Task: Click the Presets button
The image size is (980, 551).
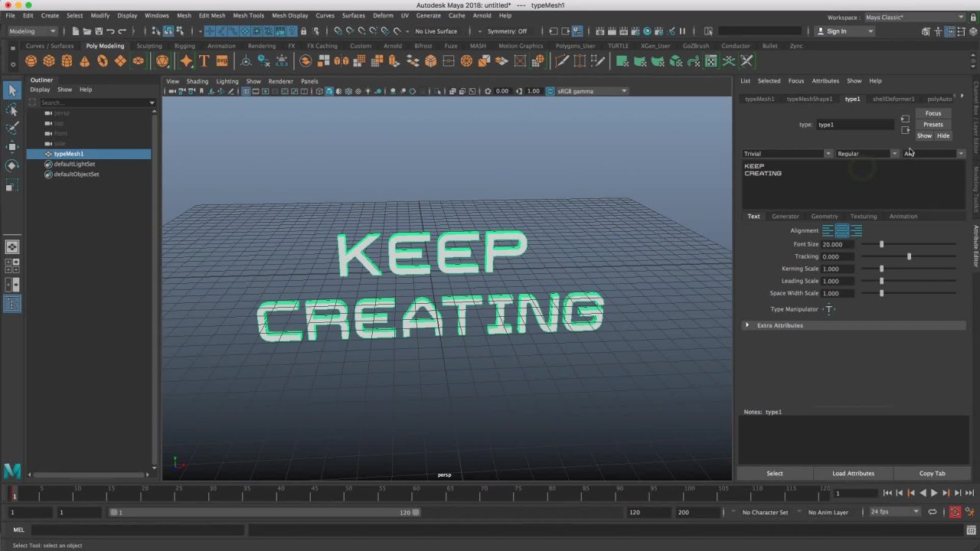Action: pos(933,125)
